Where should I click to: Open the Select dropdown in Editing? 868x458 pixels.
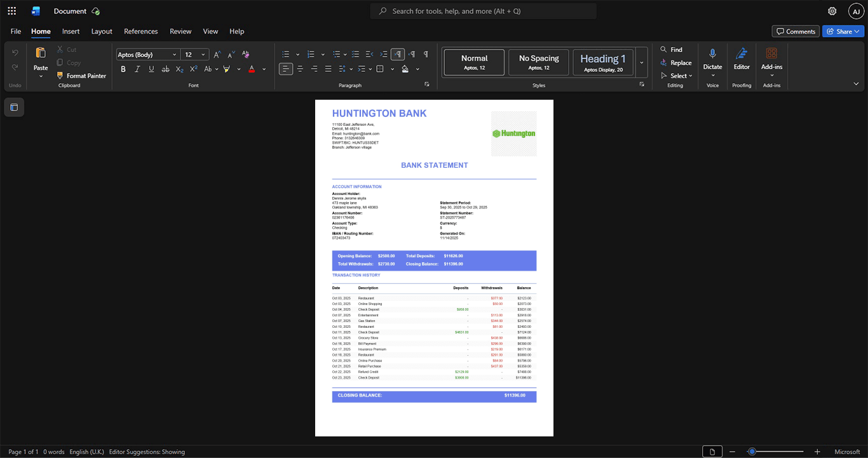point(676,76)
